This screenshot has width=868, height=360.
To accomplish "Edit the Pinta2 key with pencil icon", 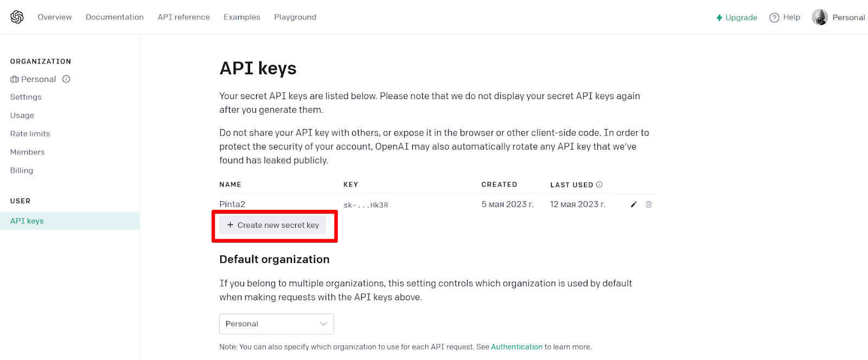I will click(x=634, y=204).
